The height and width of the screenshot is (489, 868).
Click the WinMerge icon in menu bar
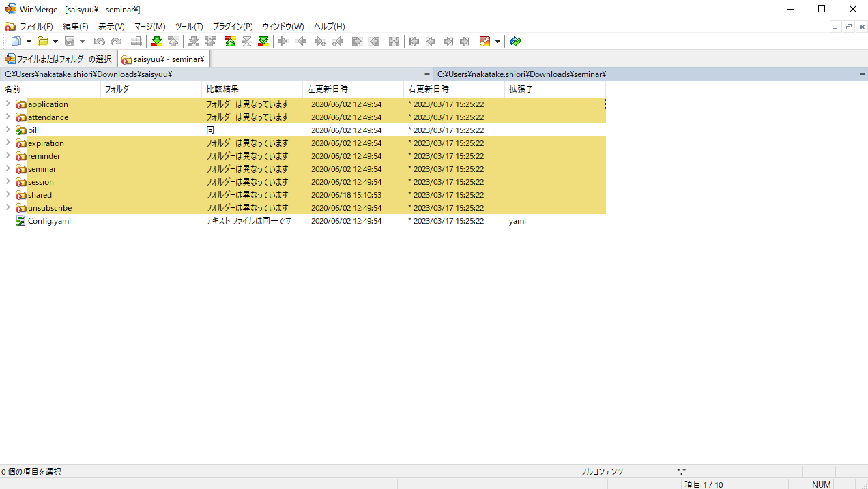pos(10,26)
